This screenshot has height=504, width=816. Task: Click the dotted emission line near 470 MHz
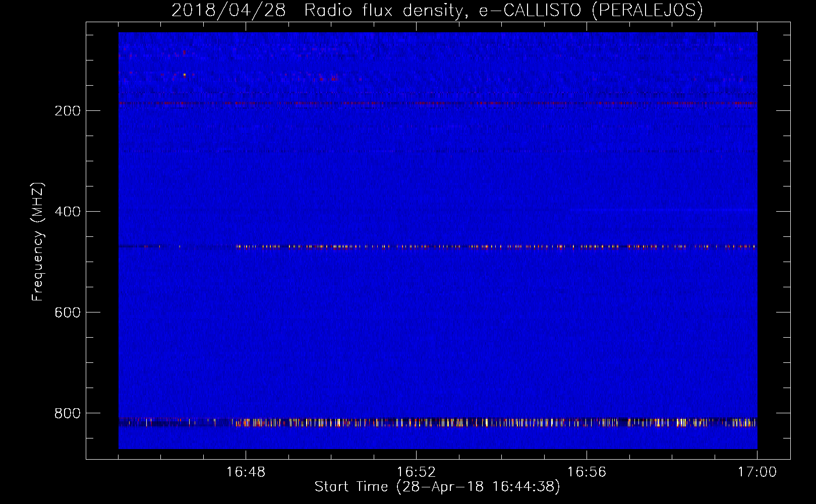pos(438,247)
